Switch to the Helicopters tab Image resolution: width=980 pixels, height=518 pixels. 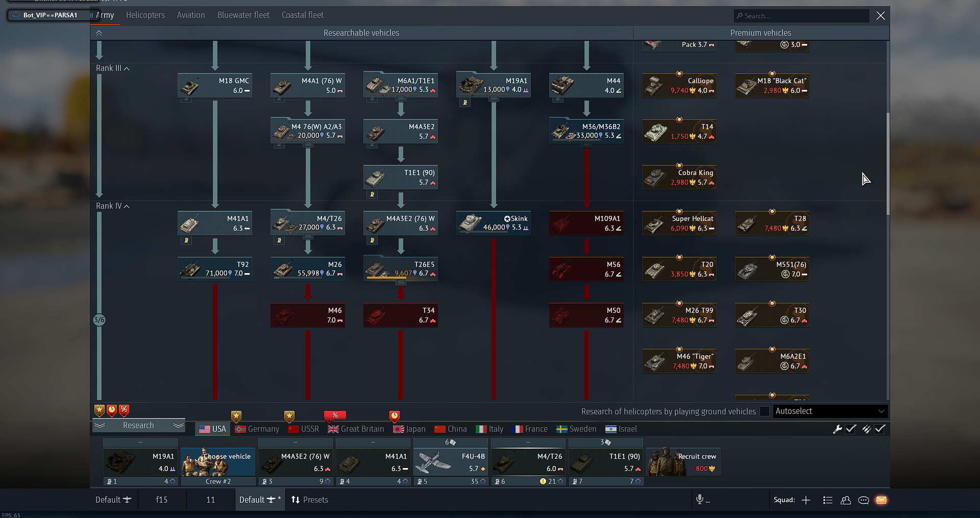coord(145,15)
